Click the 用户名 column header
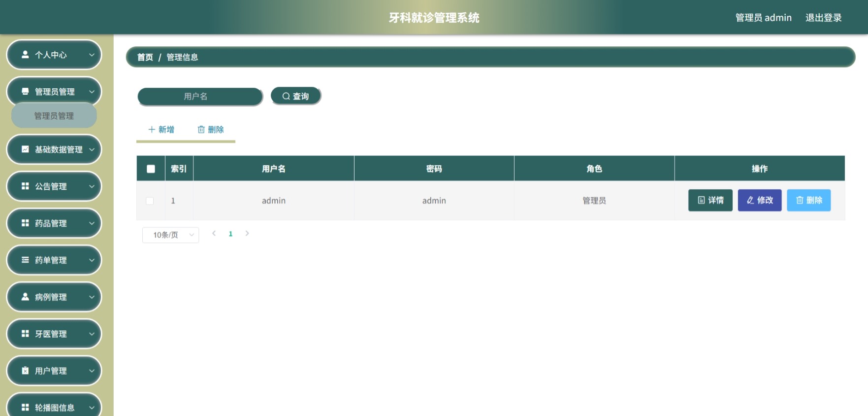 [274, 169]
